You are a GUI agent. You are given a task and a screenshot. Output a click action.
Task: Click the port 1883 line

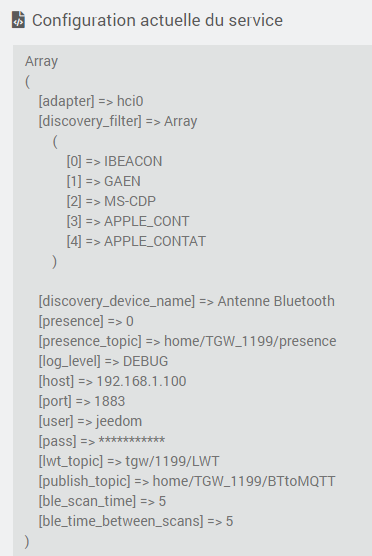(x=82, y=401)
